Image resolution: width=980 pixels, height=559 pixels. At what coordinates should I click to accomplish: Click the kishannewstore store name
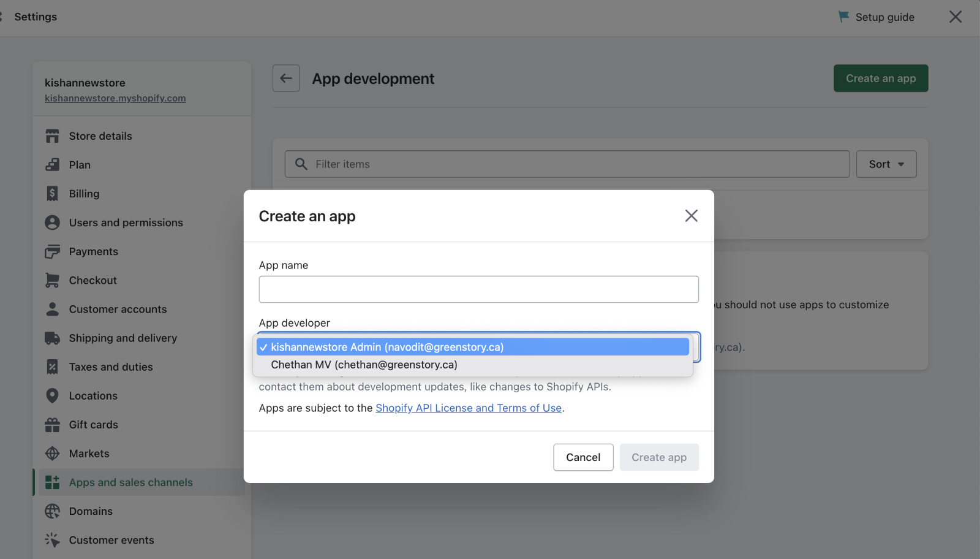tap(85, 83)
